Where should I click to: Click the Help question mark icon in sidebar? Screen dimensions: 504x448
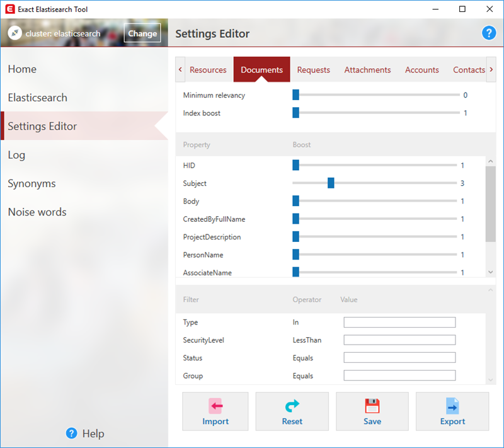[x=71, y=434]
